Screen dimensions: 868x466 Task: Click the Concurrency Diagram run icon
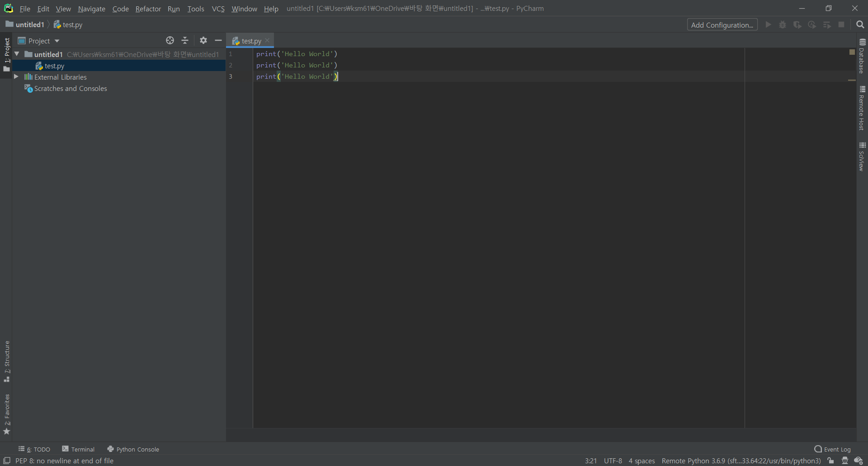click(827, 25)
